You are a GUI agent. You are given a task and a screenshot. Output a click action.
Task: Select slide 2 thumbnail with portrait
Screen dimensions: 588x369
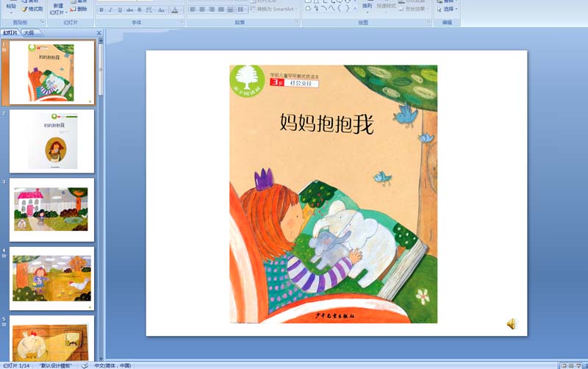(51, 141)
